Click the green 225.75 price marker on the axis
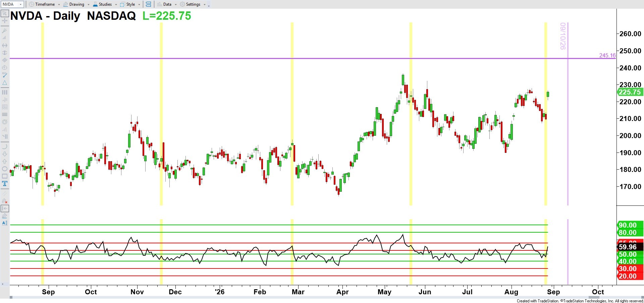The width and height of the screenshot is (644, 303). pyautogui.click(x=630, y=92)
